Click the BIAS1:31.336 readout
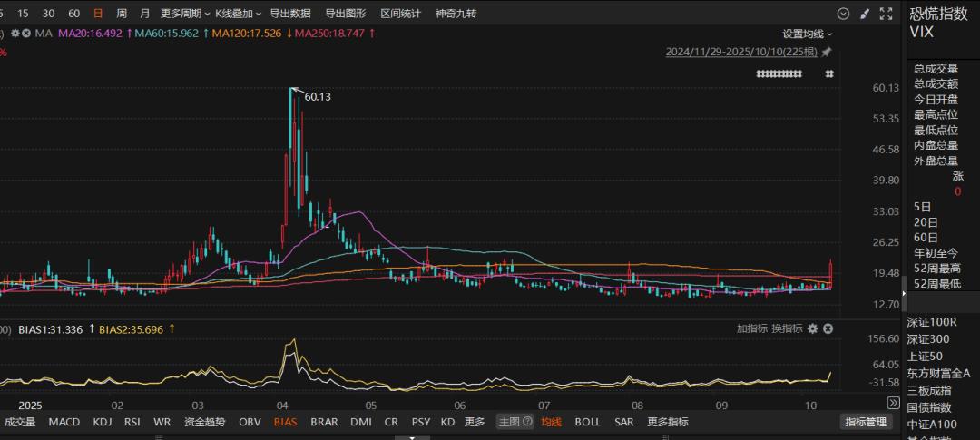 51,328
